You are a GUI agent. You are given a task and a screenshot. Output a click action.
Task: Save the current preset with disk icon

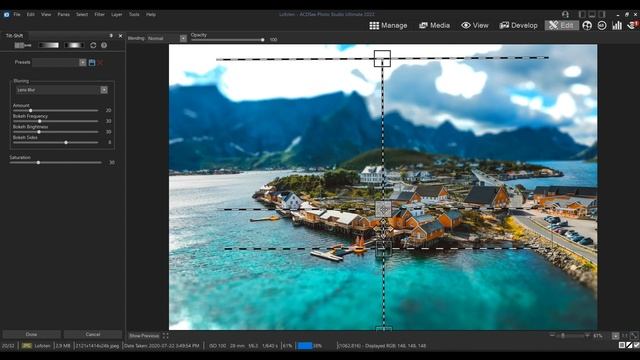(x=92, y=62)
